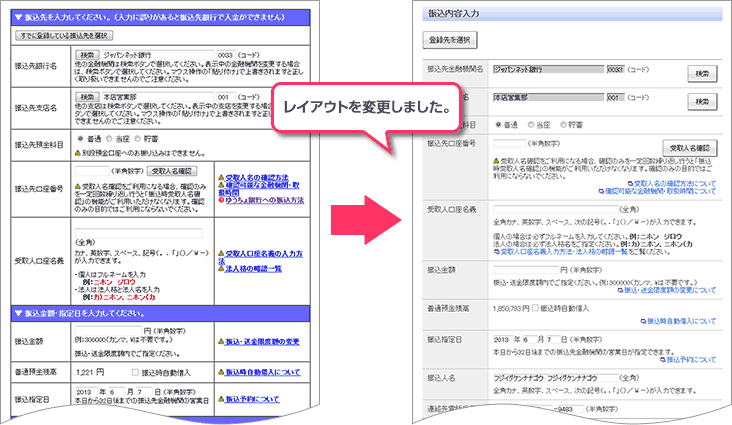Select 当座 radio button in the new layout
The height and width of the screenshot is (425, 732).
click(x=533, y=125)
